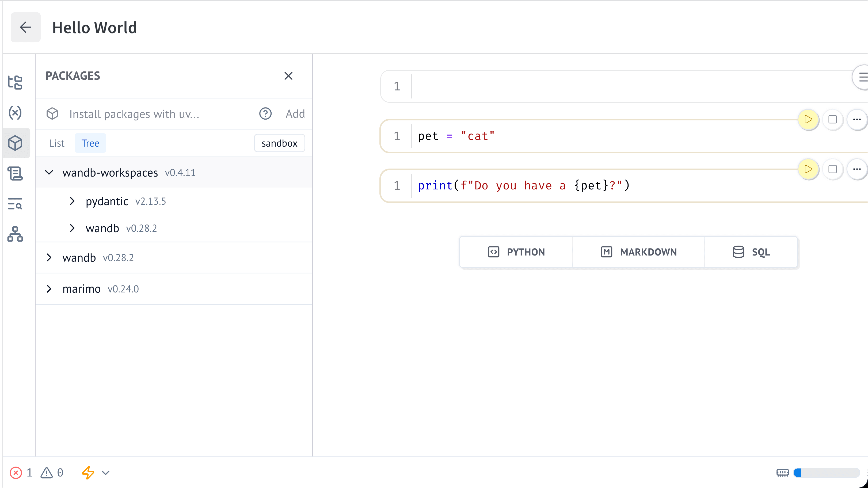
Task: Open the notebook menu hamburger icon
Action: click(861, 78)
